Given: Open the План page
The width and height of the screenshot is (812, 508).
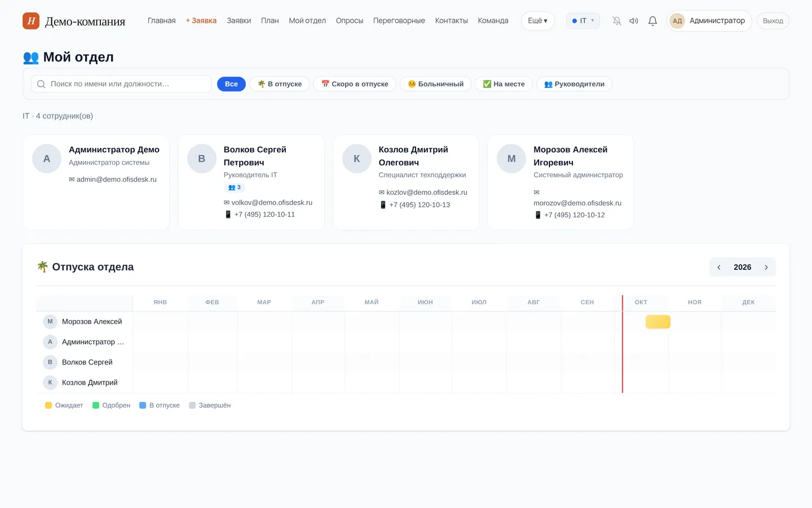Looking at the screenshot, I should click(x=270, y=21).
